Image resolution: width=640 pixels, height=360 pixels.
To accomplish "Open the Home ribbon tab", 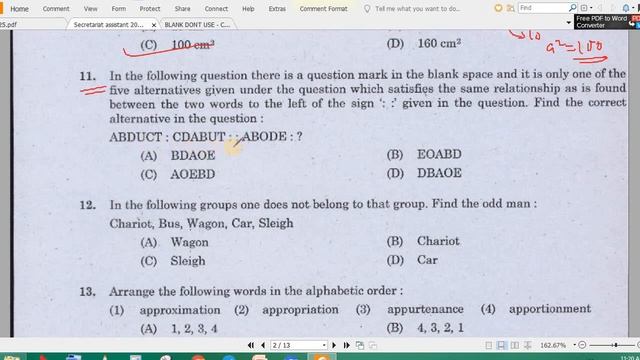I will [19, 9].
